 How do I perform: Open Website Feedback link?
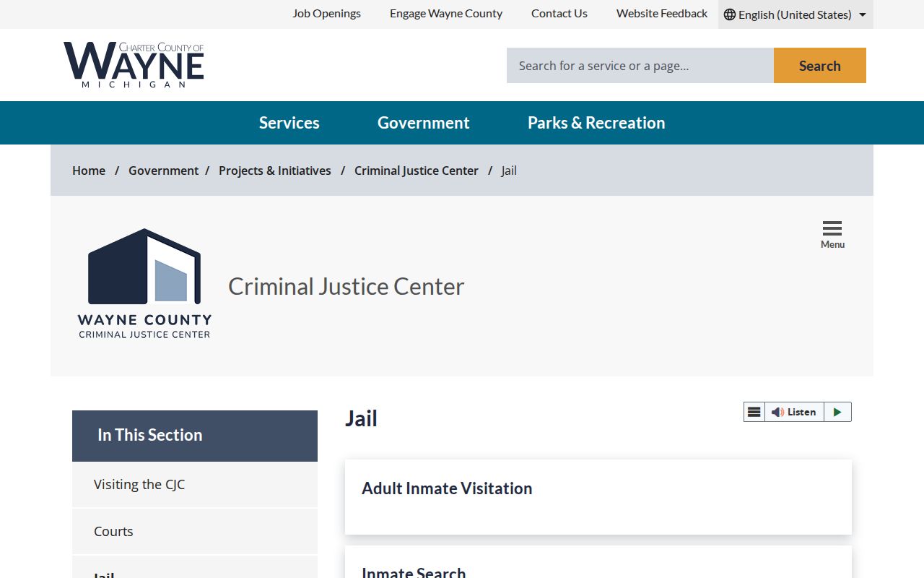(x=662, y=14)
